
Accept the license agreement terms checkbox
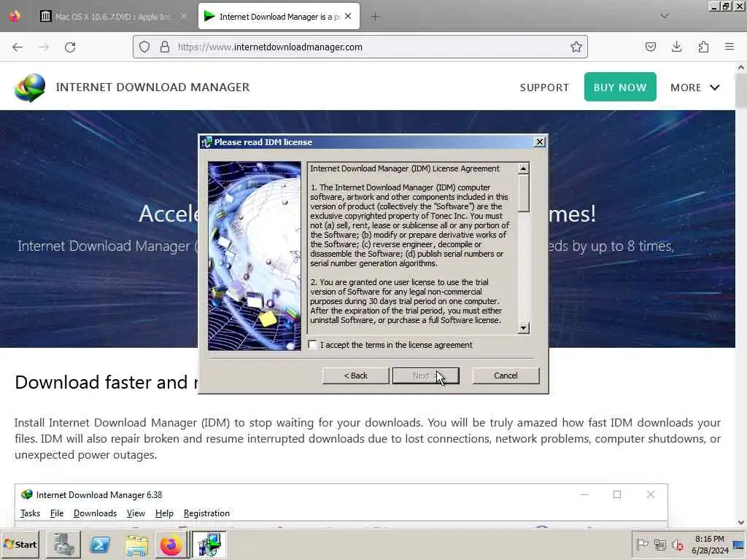pos(312,345)
